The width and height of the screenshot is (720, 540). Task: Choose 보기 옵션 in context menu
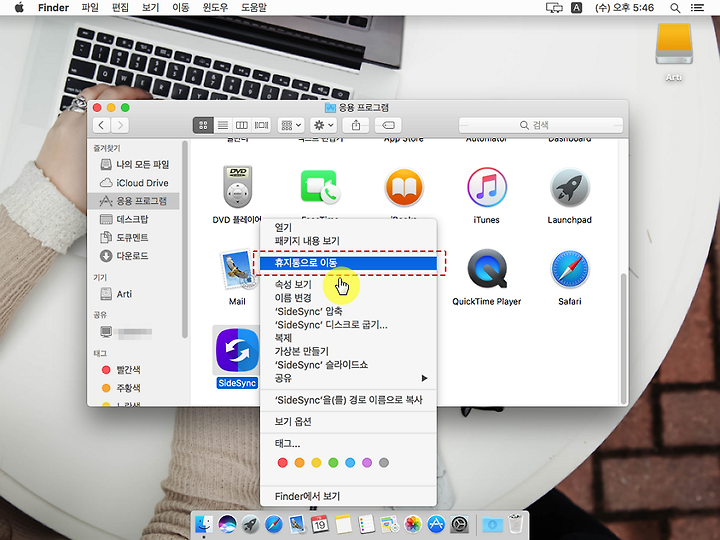click(x=348, y=422)
